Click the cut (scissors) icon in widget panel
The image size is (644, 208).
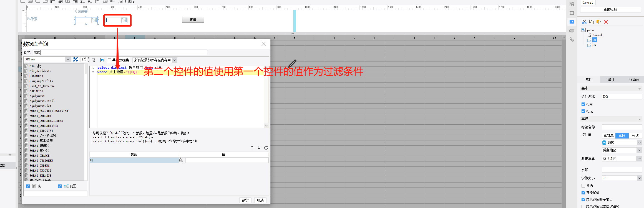pos(584,22)
